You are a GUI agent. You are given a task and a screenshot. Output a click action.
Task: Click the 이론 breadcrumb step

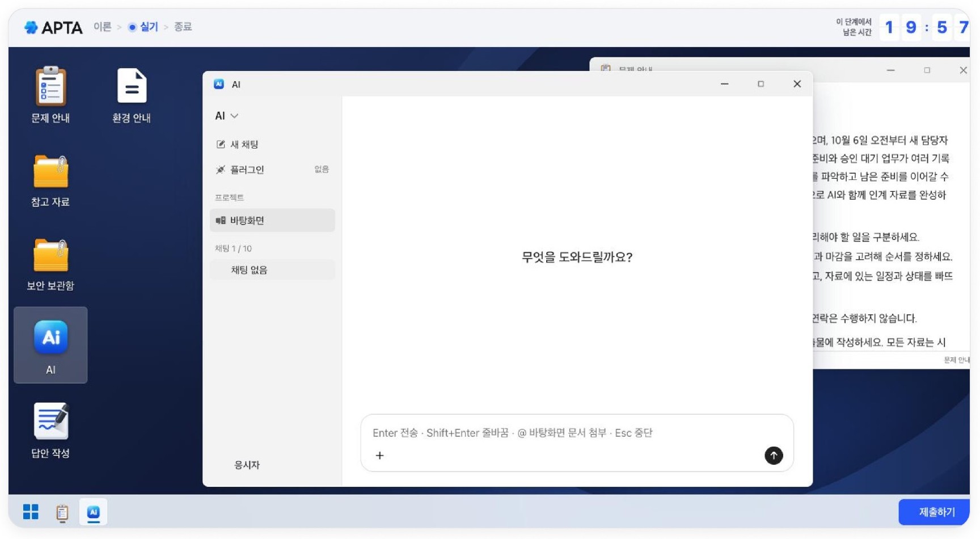(103, 27)
